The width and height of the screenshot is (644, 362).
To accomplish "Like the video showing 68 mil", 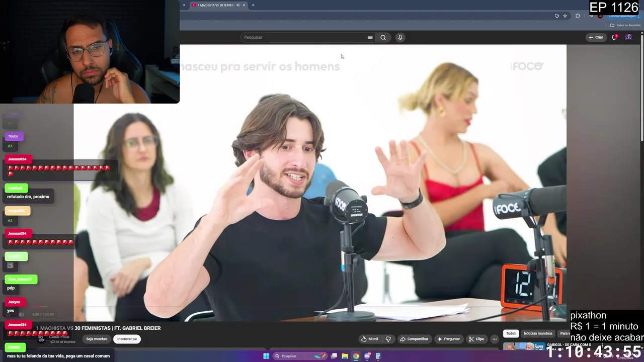I will pyautogui.click(x=369, y=339).
